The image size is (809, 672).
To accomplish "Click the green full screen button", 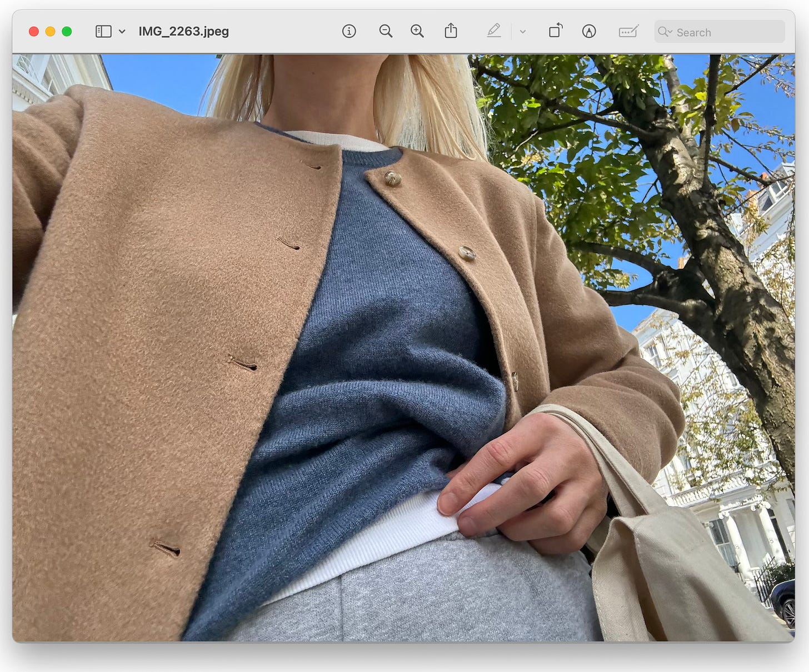I will tap(67, 32).
